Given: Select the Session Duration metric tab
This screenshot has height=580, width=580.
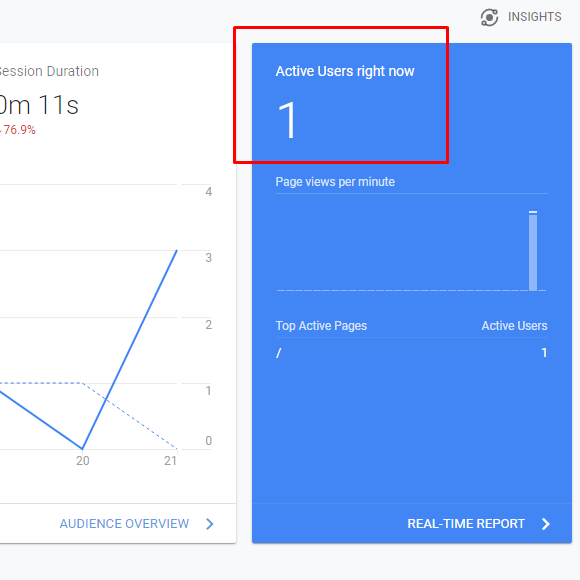Looking at the screenshot, I should [49, 71].
